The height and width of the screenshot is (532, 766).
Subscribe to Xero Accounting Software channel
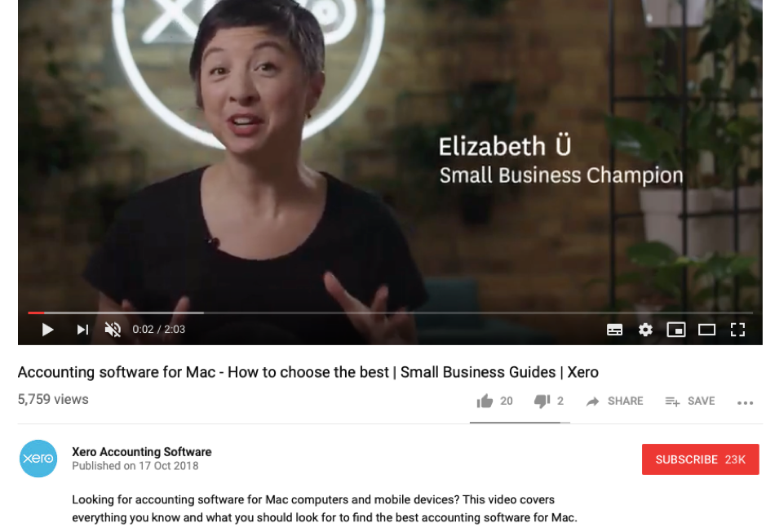tap(701, 459)
